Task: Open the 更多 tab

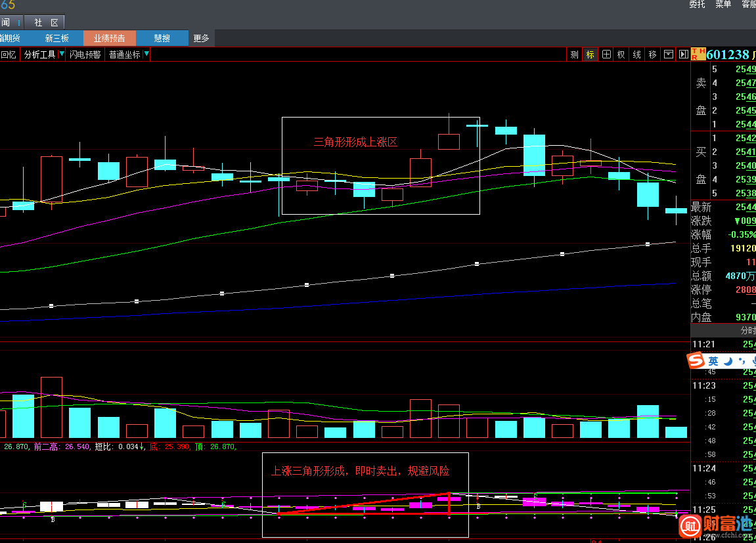Action: [x=201, y=38]
